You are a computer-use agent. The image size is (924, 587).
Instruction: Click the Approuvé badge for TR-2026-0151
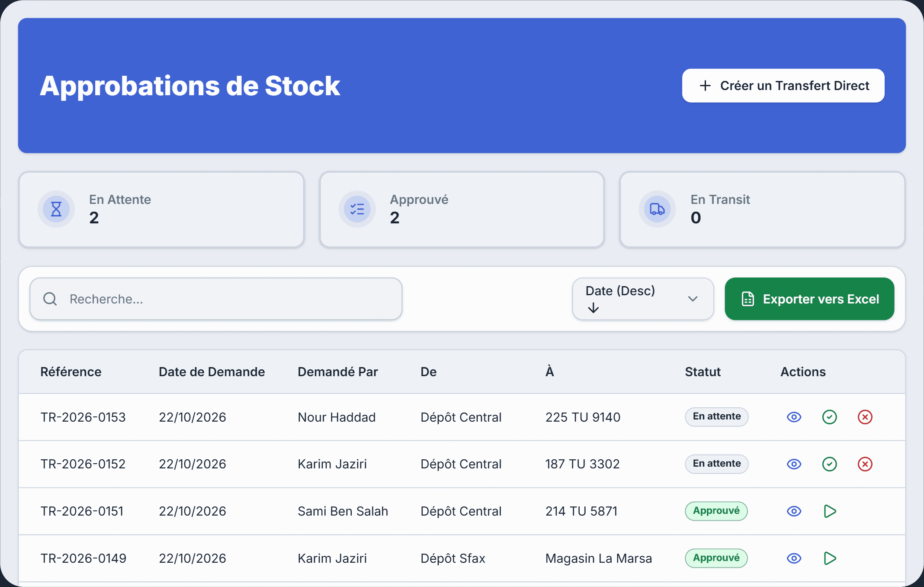(x=716, y=511)
